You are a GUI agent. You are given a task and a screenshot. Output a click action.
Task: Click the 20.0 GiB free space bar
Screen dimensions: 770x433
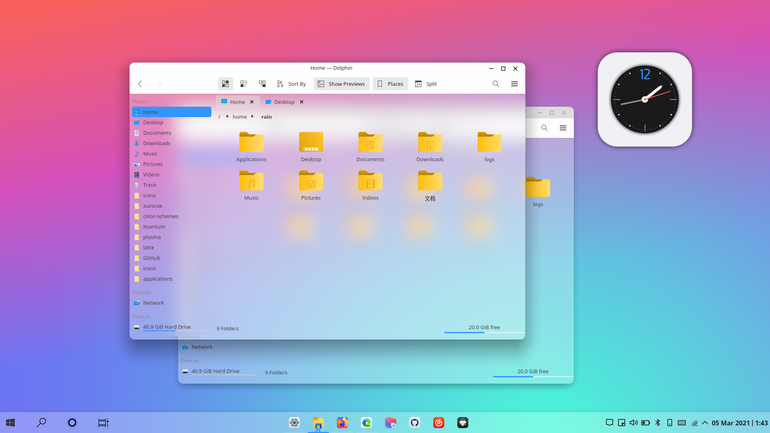(484, 332)
